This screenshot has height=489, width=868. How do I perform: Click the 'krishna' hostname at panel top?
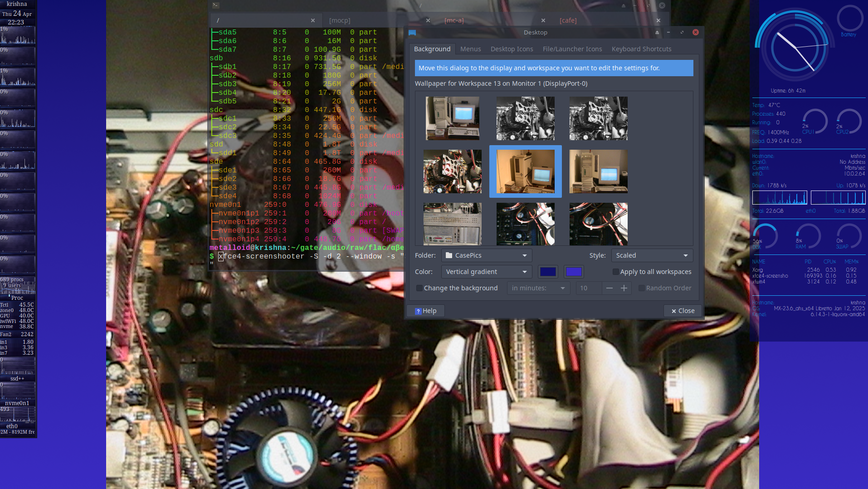[x=17, y=4]
